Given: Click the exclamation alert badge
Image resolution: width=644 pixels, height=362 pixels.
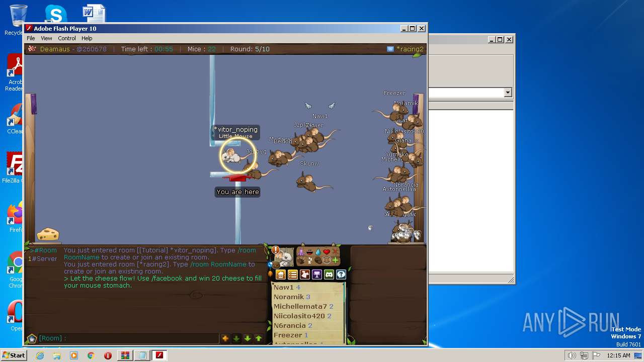Looking at the screenshot, I should point(276,250).
